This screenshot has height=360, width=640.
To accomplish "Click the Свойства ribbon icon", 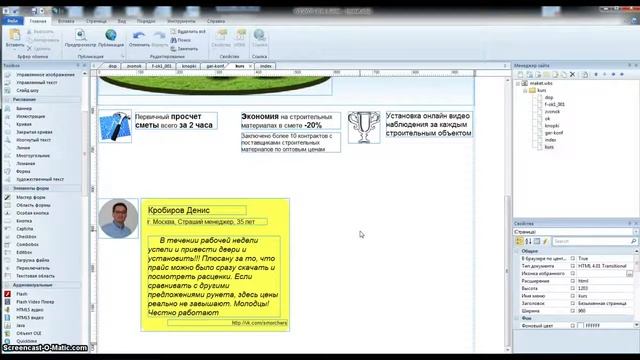I will tap(221, 36).
